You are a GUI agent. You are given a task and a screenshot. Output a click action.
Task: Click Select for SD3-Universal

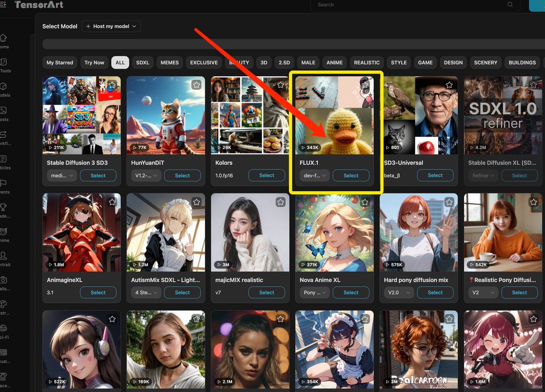(435, 175)
